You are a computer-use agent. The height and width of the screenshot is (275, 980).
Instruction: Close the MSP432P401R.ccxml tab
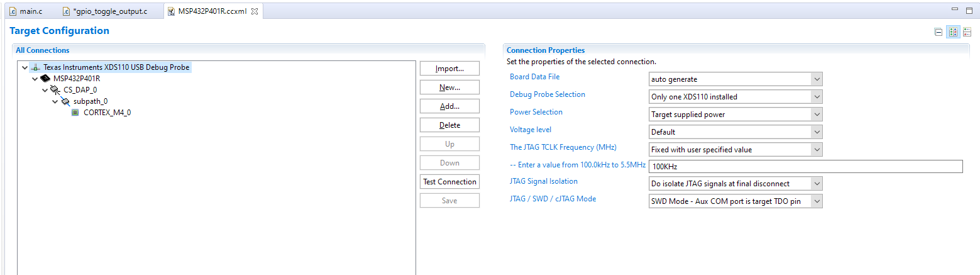pyautogui.click(x=255, y=12)
